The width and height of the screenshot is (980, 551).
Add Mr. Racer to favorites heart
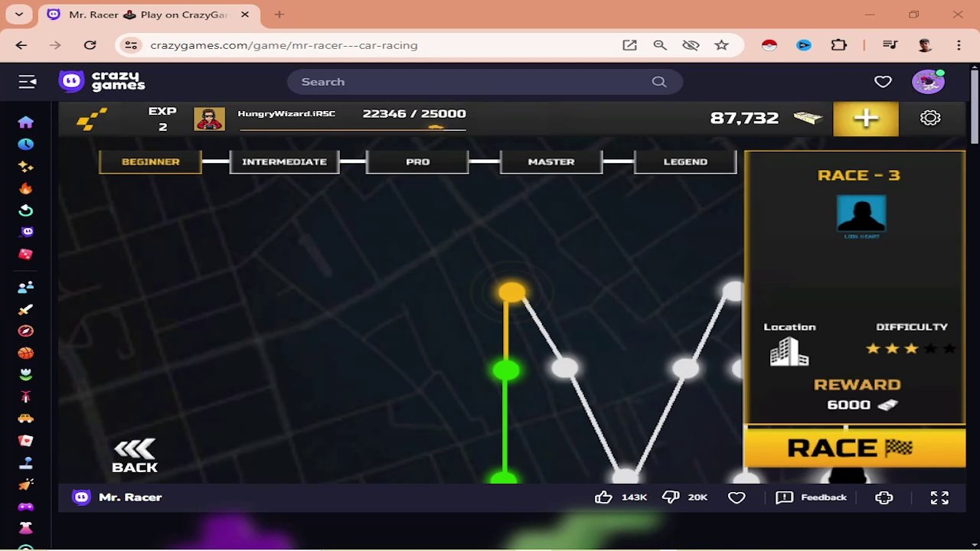[x=737, y=497]
